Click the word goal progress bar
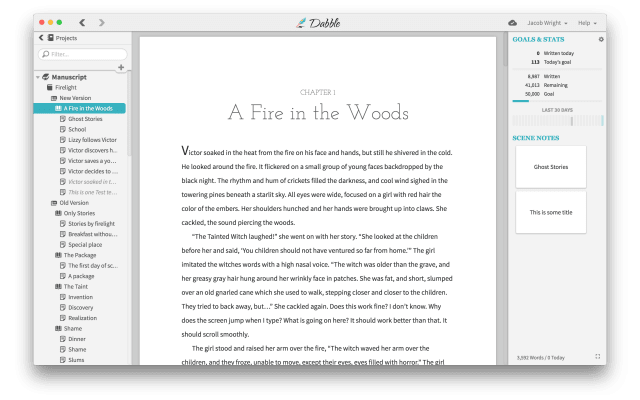Image resolution: width=640 pixels, height=400 pixels. click(x=557, y=101)
